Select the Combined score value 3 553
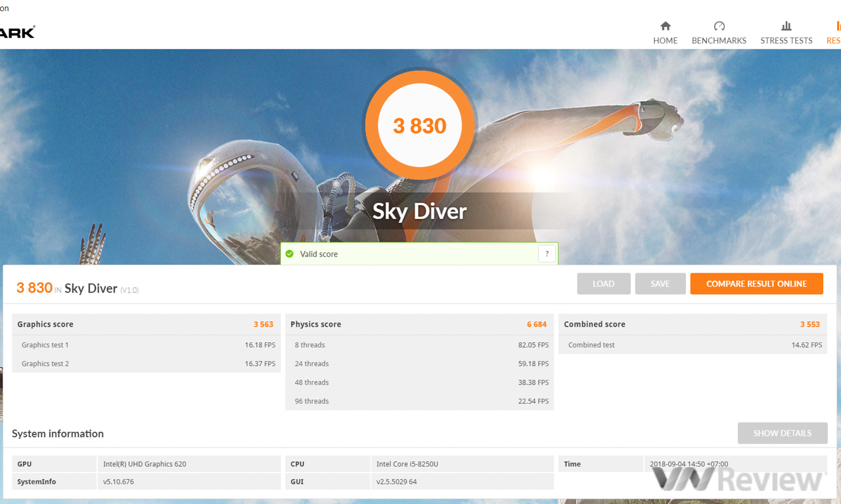This screenshot has height=504, width=841. tap(810, 324)
